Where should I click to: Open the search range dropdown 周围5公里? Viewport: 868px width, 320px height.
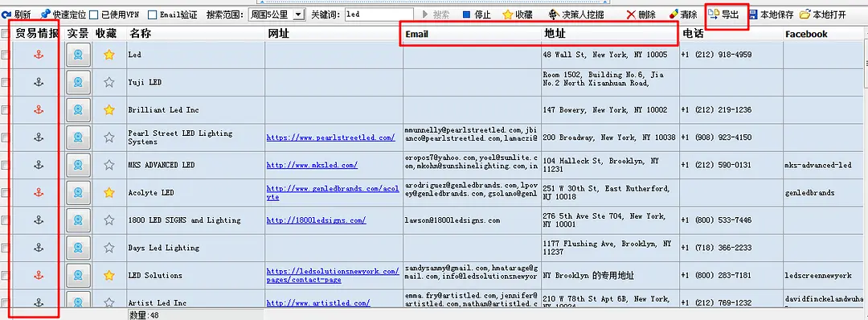pyautogui.click(x=276, y=15)
